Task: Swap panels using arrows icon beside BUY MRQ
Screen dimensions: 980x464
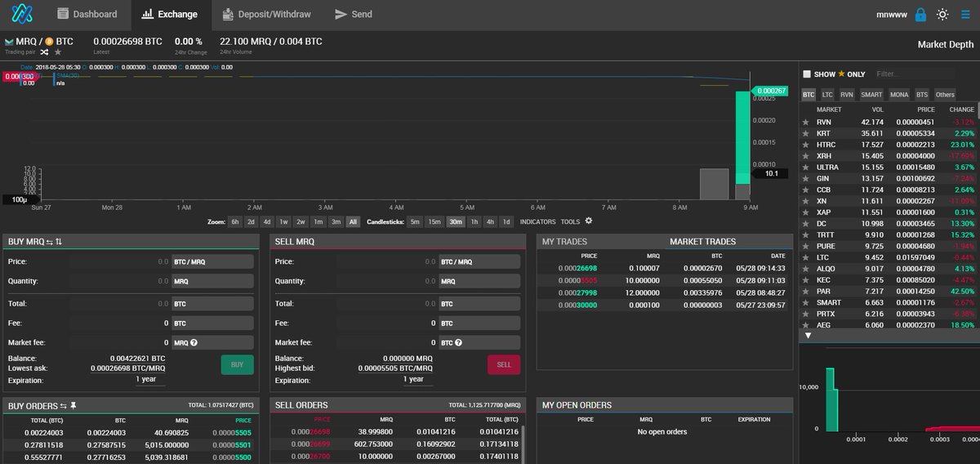Action: point(49,242)
